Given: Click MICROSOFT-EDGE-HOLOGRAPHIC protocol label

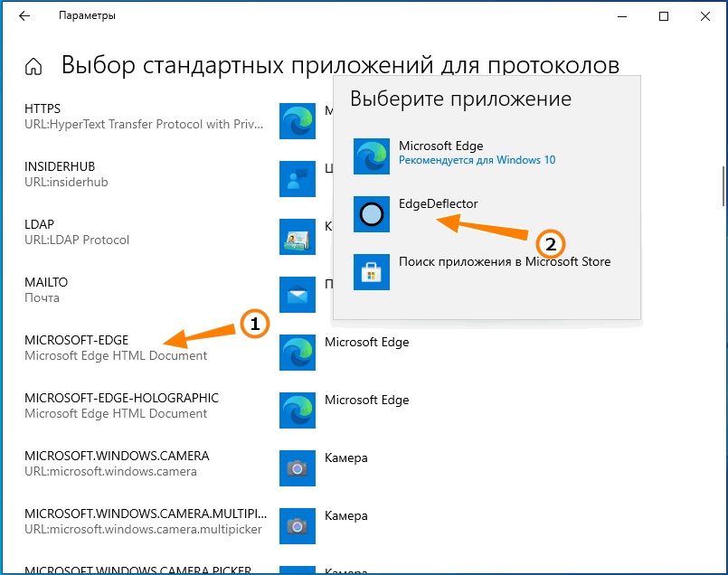Looking at the screenshot, I should (x=121, y=398).
